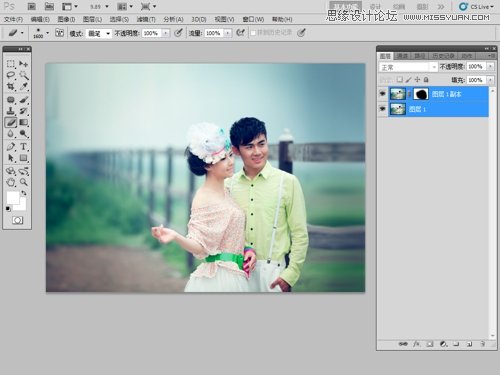Toggle lock image pixels brush icon
The image size is (500, 375).
[408, 80]
